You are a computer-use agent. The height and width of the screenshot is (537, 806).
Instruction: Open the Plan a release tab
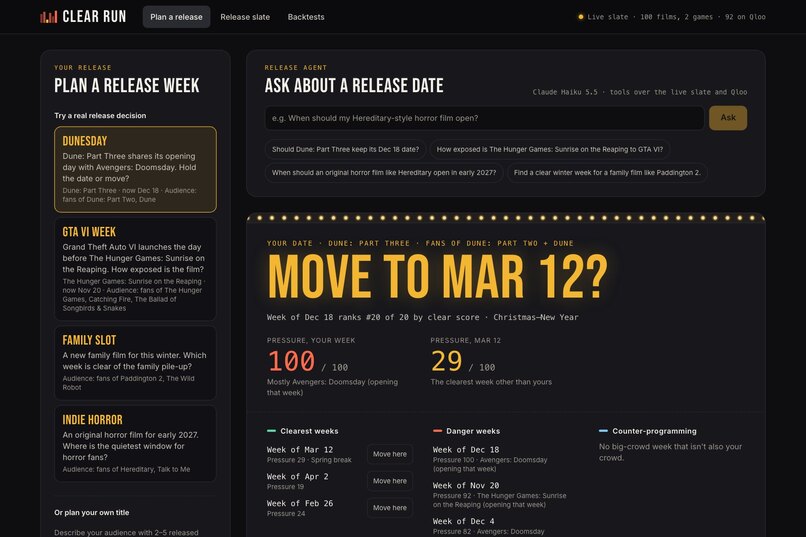click(x=176, y=17)
